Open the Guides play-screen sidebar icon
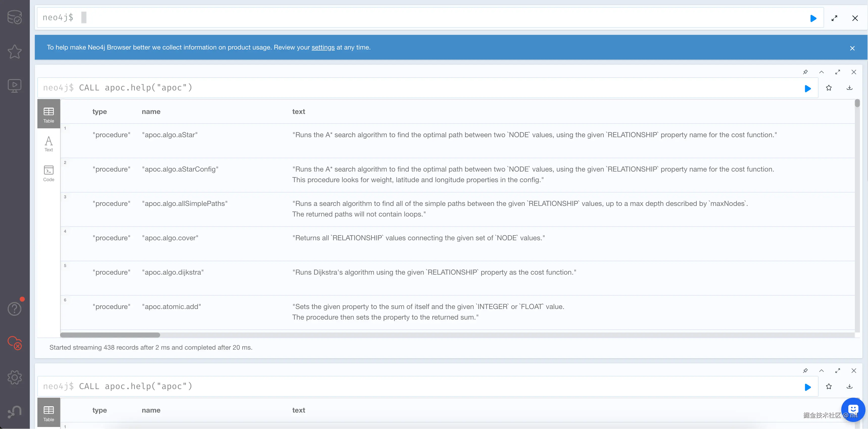Viewport: 868px width, 429px height. (x=14, y=86)
